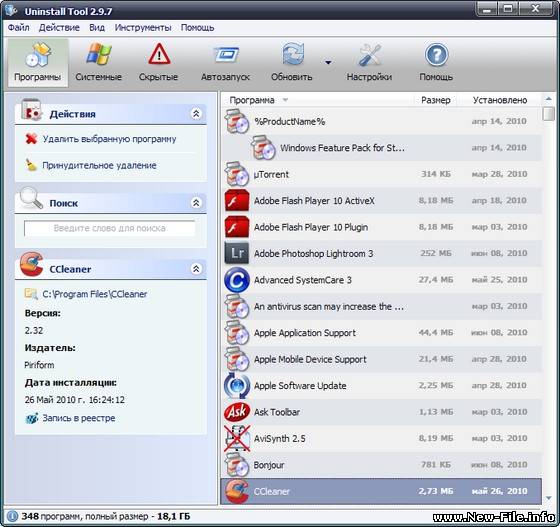This screenshot has height=527, width=560.
Task: Collapse the Действия panel
Action: 196,114
